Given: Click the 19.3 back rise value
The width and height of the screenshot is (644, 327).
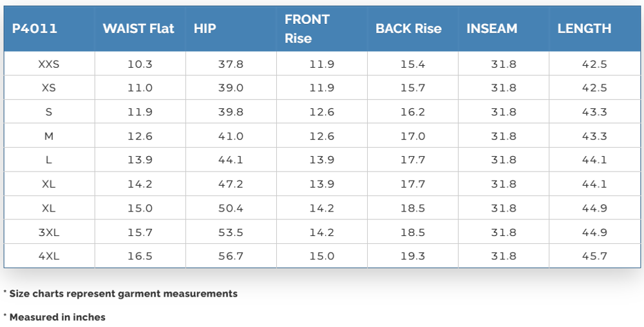Looking at the screenshot, I should [x=413, y=256].
